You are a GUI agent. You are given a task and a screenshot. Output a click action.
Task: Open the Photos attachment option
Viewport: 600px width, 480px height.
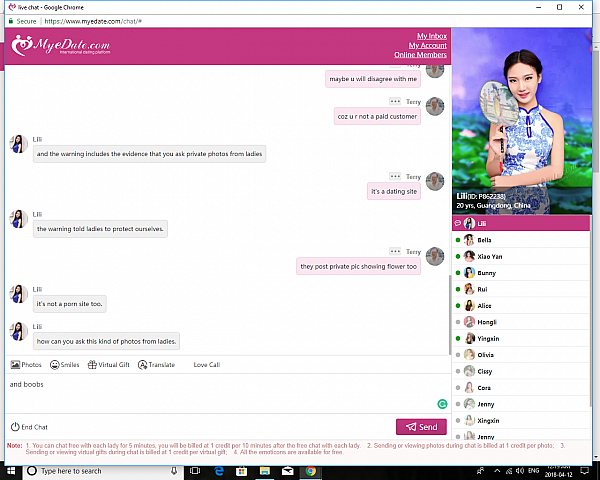pos(26,365)
